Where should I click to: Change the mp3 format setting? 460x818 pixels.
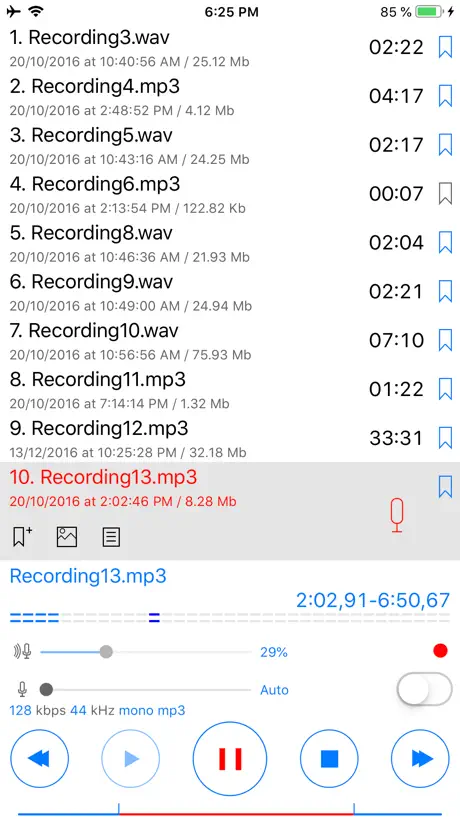click(x=172, y=711)
